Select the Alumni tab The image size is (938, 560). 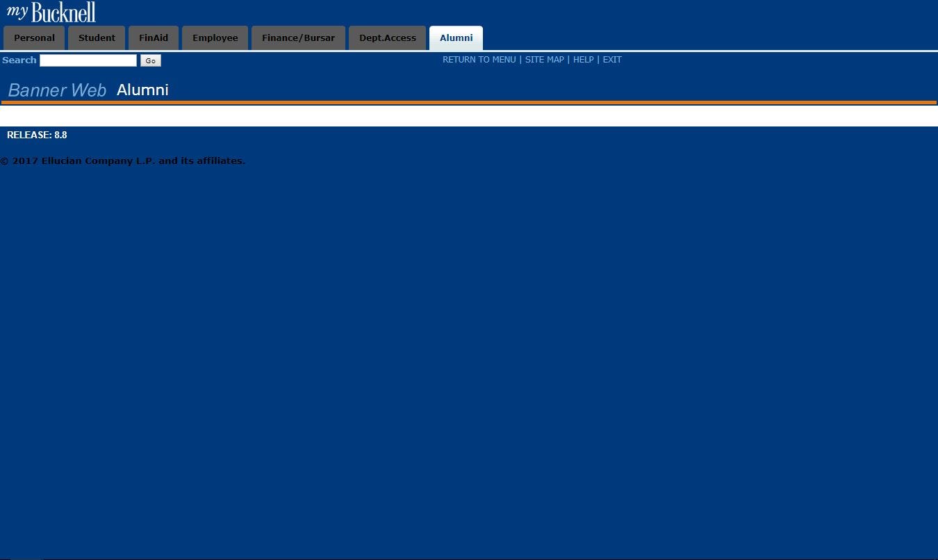(456, 38)
